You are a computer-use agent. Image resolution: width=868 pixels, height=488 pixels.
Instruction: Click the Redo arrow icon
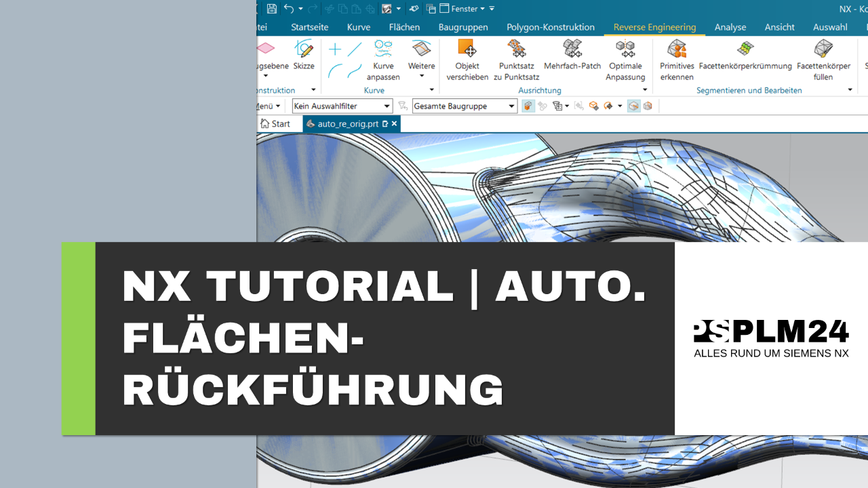coord(313,9)
